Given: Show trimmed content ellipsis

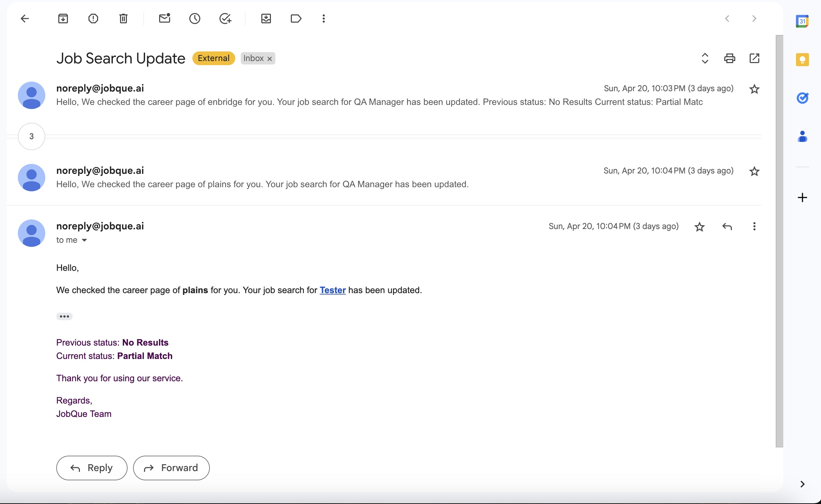Looking at the screenshot, I should click(x=64, y=316).
